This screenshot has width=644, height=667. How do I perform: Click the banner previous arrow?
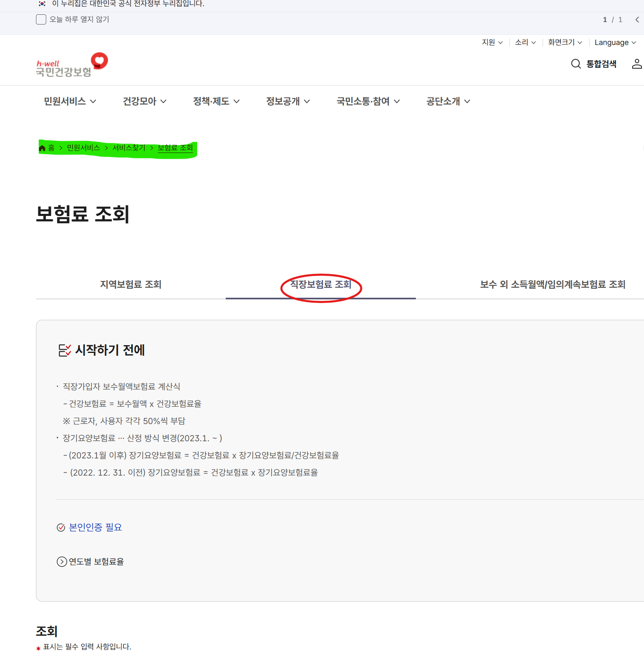pyautogui.click(x=637, y=20)
